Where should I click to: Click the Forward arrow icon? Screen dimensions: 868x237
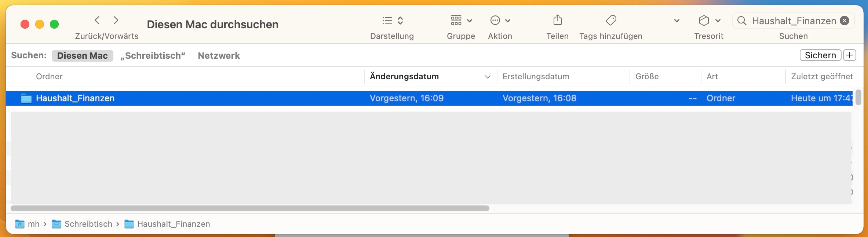[116, 20]
